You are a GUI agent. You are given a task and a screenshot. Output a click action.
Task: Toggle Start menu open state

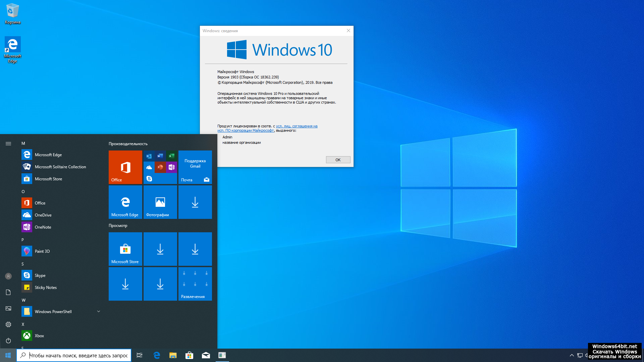[x=7, y=355]
